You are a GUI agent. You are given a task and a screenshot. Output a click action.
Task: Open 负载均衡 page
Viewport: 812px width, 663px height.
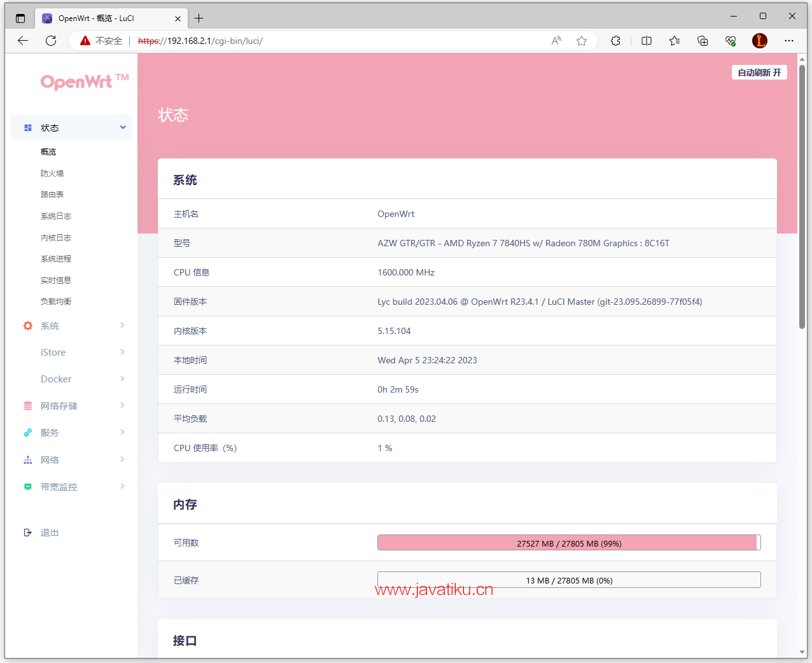pyautogui.click(x=56, y=302)
